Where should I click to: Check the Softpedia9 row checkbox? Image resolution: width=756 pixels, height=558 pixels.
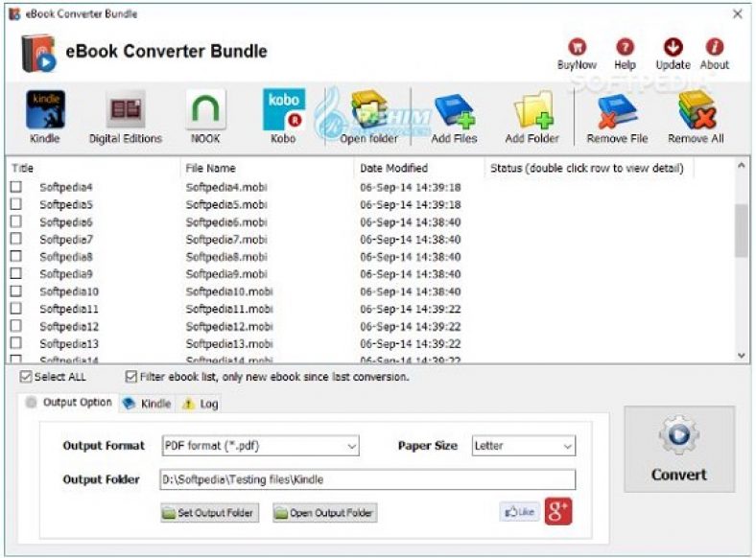click(x=16, y=273)
